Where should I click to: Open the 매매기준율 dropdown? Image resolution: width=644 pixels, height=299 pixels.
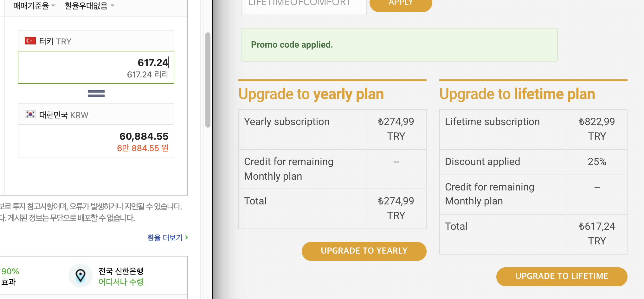tap(34, 6)
